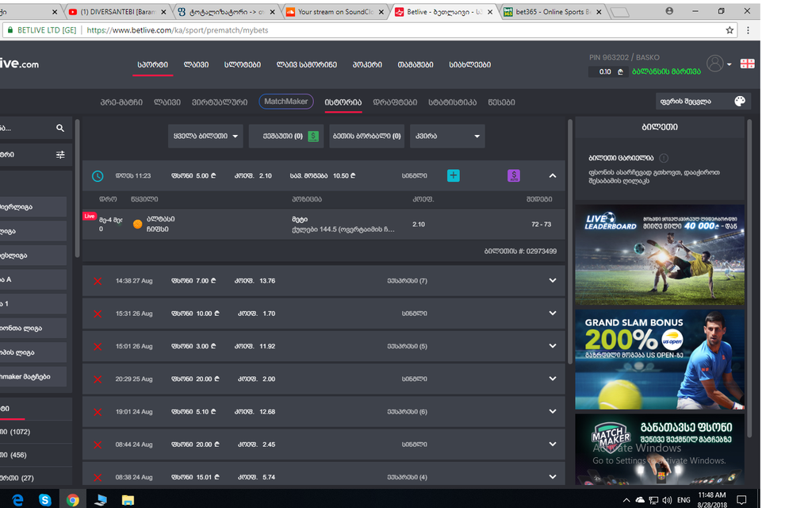Click the info icon beside empty ticket text

coord(664,158)
